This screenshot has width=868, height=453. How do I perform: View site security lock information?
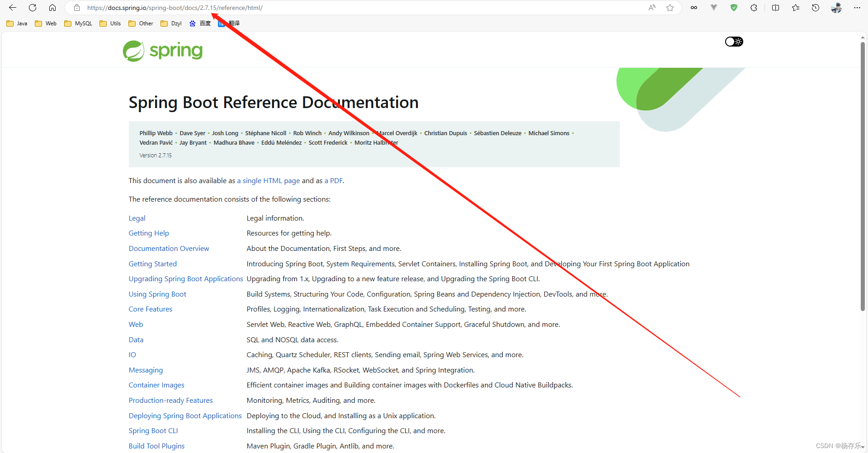[x=77, y=8]
